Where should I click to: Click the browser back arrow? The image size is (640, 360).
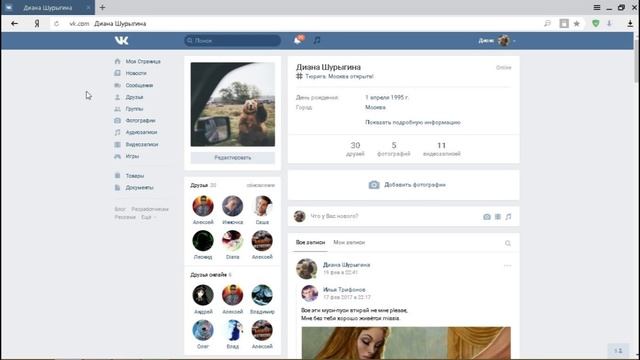click(x=14, y=24)
